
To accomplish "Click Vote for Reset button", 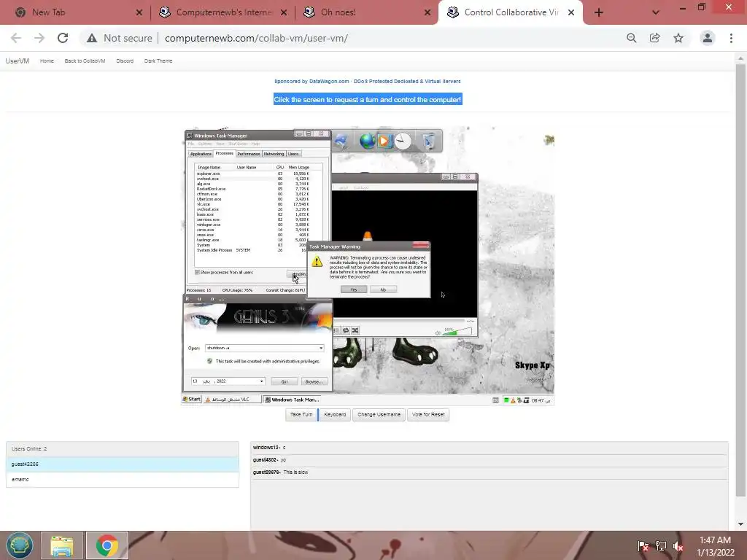I will [x=428, y=415].
